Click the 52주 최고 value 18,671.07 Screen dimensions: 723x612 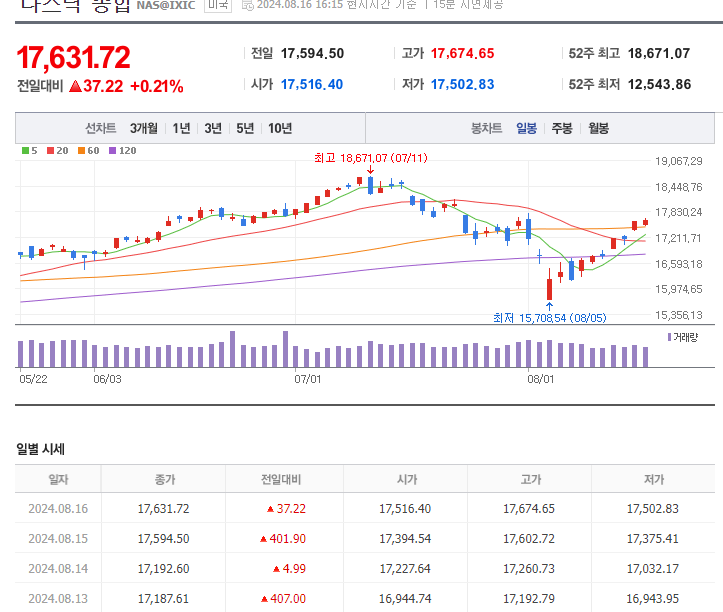[659, 53]
